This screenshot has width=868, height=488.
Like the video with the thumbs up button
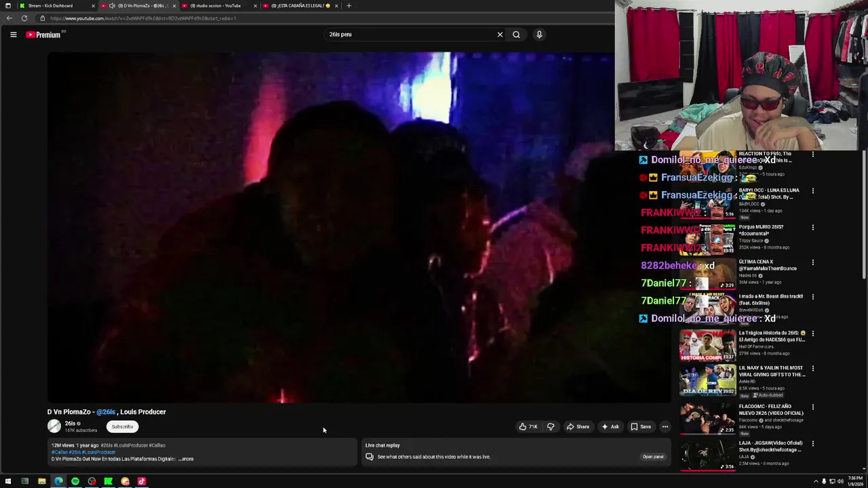coord(528,427)
